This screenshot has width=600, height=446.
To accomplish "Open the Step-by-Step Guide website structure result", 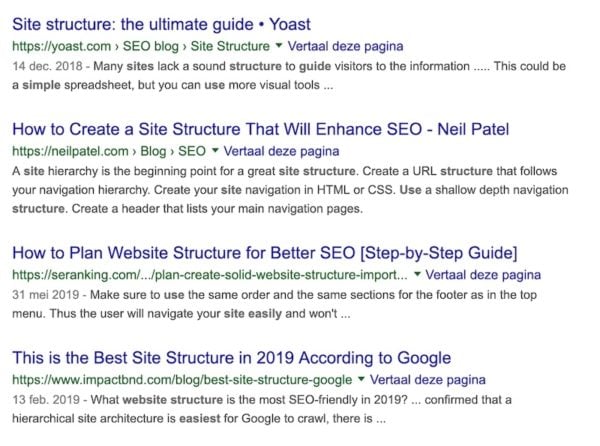I will 265,250.
